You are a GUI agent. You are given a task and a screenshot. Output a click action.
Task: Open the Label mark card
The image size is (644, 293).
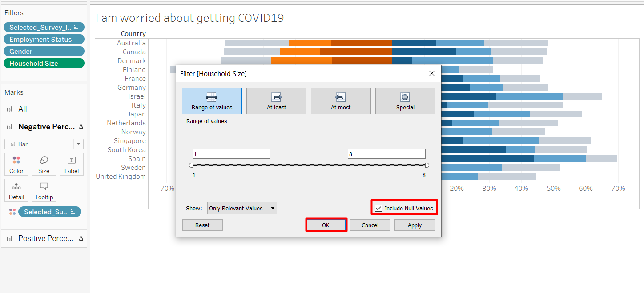click(x=71, y=164)
